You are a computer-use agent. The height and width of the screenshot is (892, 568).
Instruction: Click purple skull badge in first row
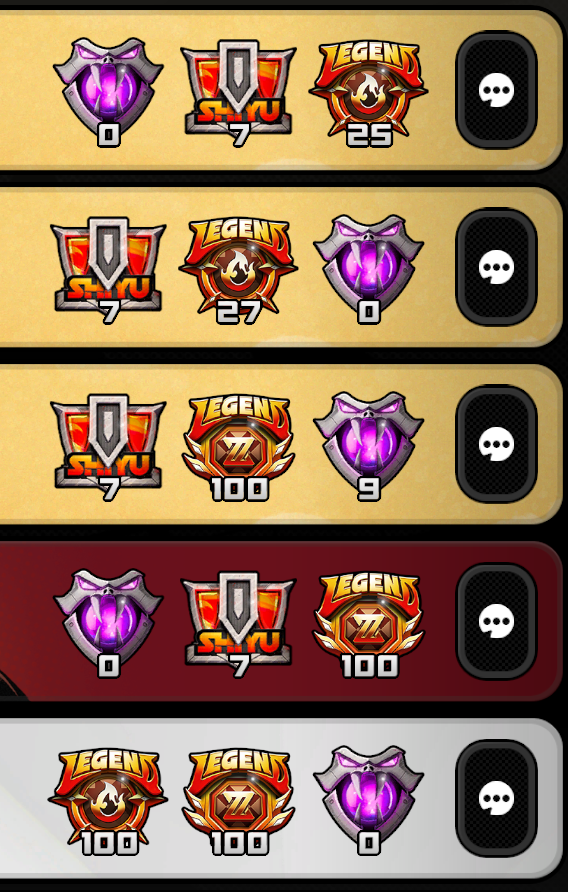[108, 92]
